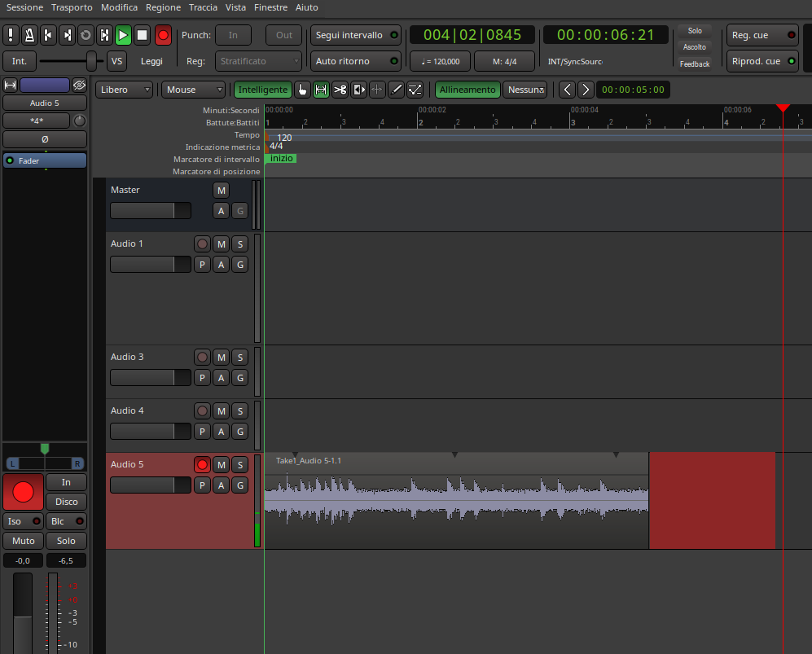This screenshot has width=812, height=654.
Task: Select the Grab (hand) tool
Action: (x=302, y=90)
